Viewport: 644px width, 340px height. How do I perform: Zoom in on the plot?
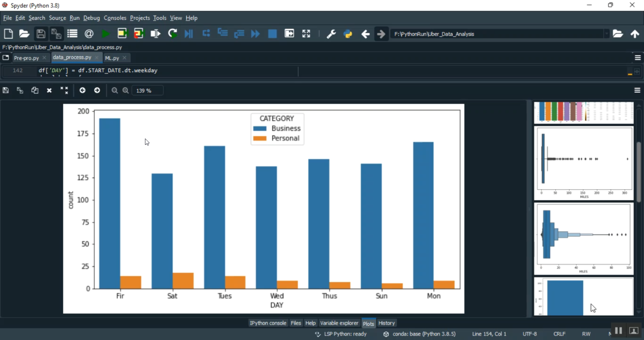click(125, 90)
